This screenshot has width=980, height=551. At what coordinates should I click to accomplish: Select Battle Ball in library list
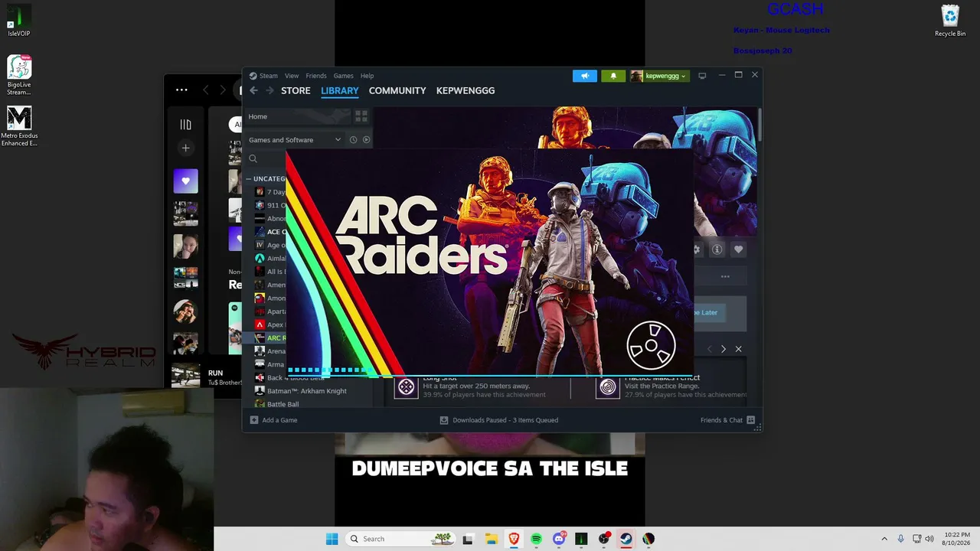pos(283,404)
